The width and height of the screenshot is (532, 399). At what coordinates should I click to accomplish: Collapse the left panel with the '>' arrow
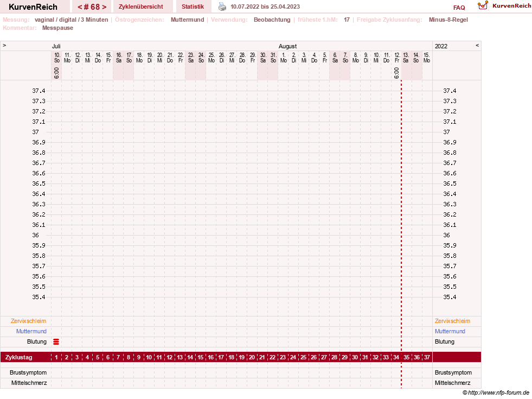(4, 45)
